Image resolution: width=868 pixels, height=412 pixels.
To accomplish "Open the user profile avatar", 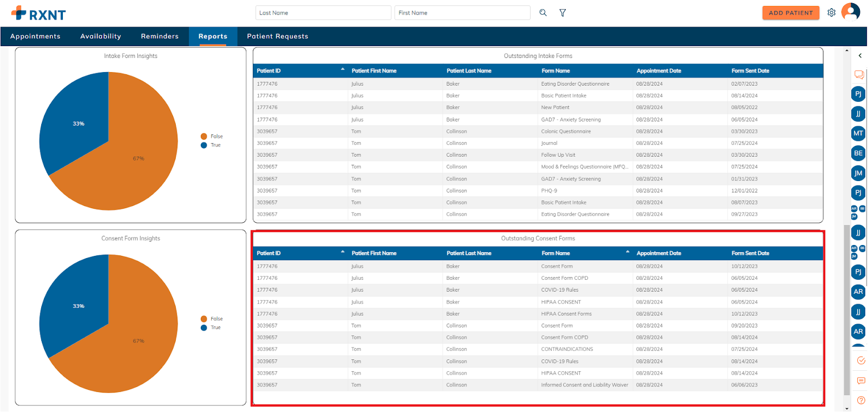I will pos(851,12).
